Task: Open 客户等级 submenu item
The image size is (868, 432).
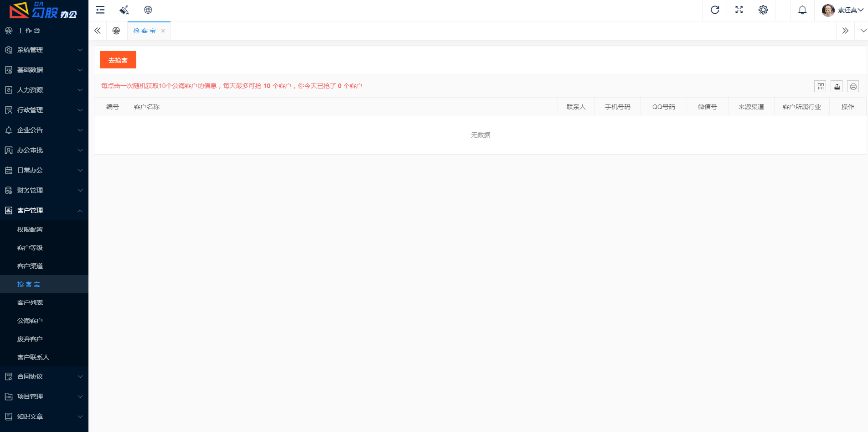Action: pos(44,248)
